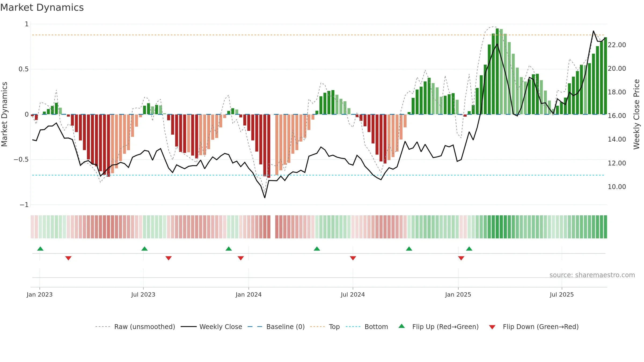Image resolution: width=644 pixels, height=362 pixels.
Task: Click the tallest green bar in early 2025
Action: click(497, 71)
